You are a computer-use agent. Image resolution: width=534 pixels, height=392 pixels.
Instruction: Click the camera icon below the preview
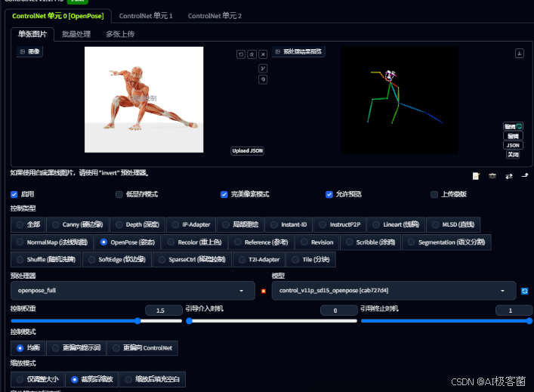click(492, 176)
